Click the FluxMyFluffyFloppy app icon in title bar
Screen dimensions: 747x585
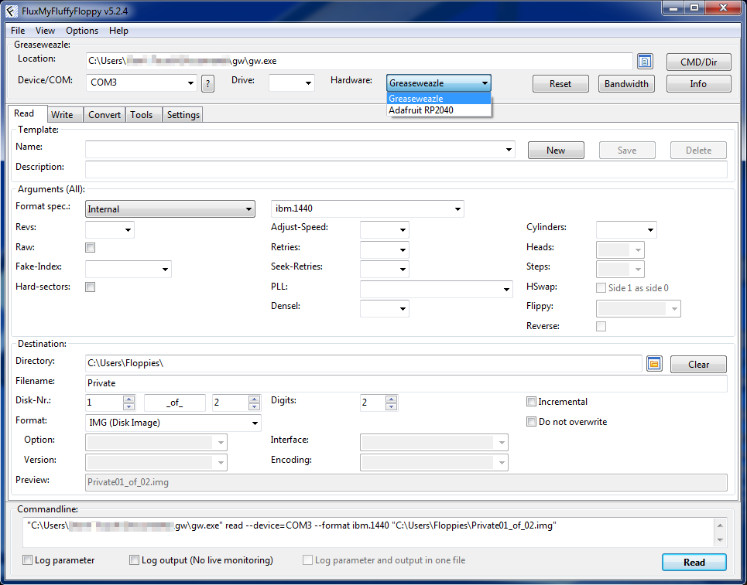pyautogui.click(x=11, y=11)
